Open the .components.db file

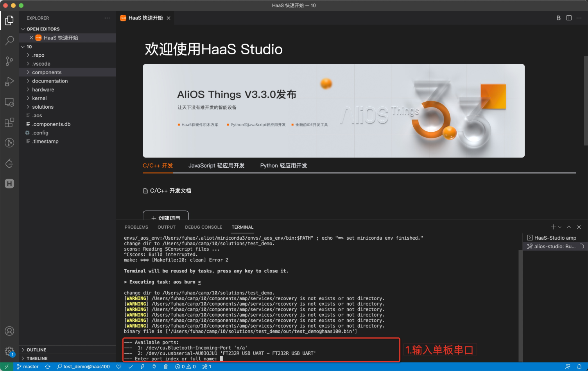[67, 124]
